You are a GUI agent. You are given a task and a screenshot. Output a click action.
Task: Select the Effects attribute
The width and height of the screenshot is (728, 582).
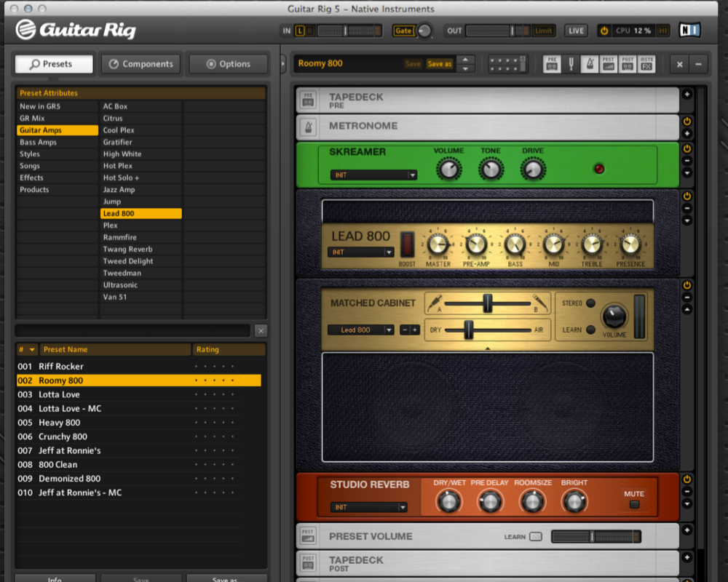click(58, 178)
